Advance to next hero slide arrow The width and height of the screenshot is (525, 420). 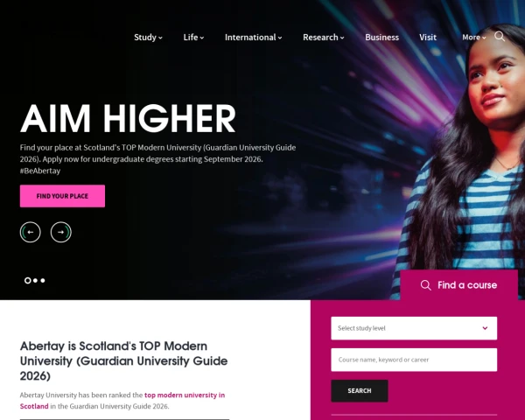tap(61, 232)
